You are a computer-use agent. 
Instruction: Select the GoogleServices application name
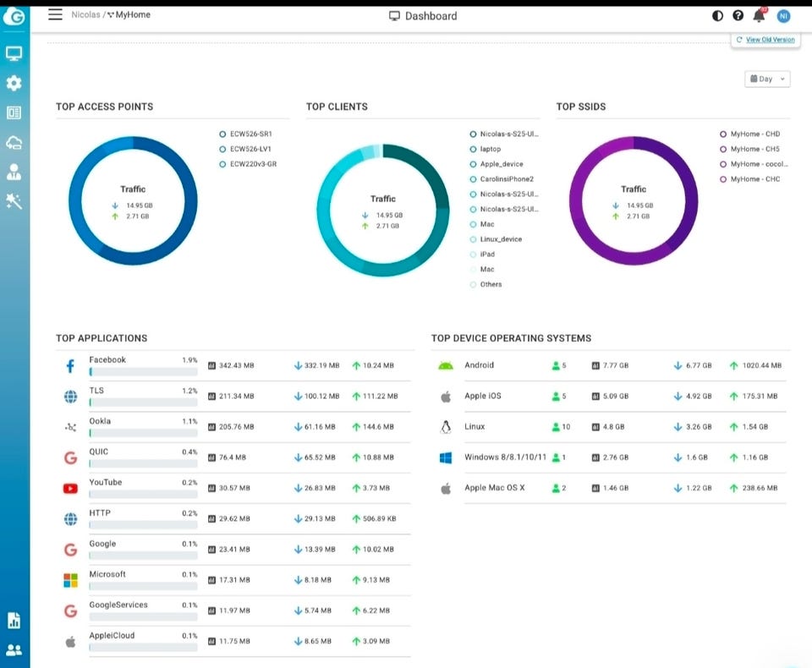coord(118,605)
